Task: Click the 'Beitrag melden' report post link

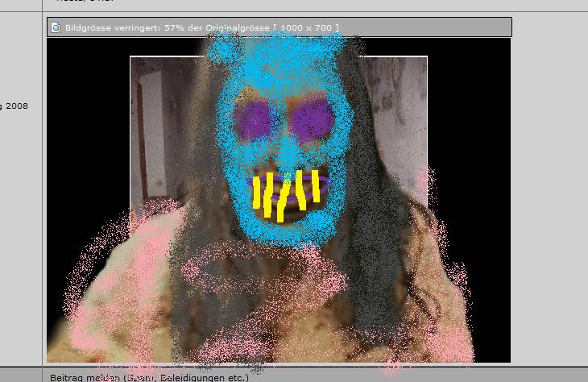Action: point(149,377)
